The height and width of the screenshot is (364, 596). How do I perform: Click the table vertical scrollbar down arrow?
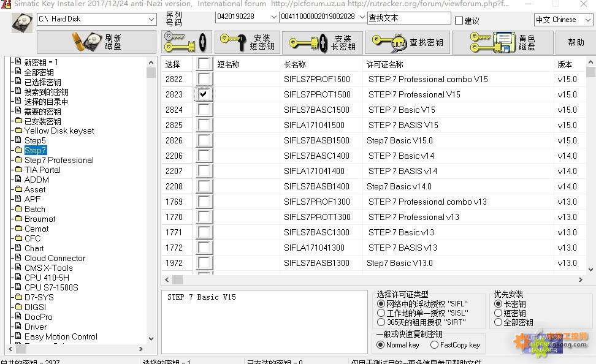(x=590, y=270)
